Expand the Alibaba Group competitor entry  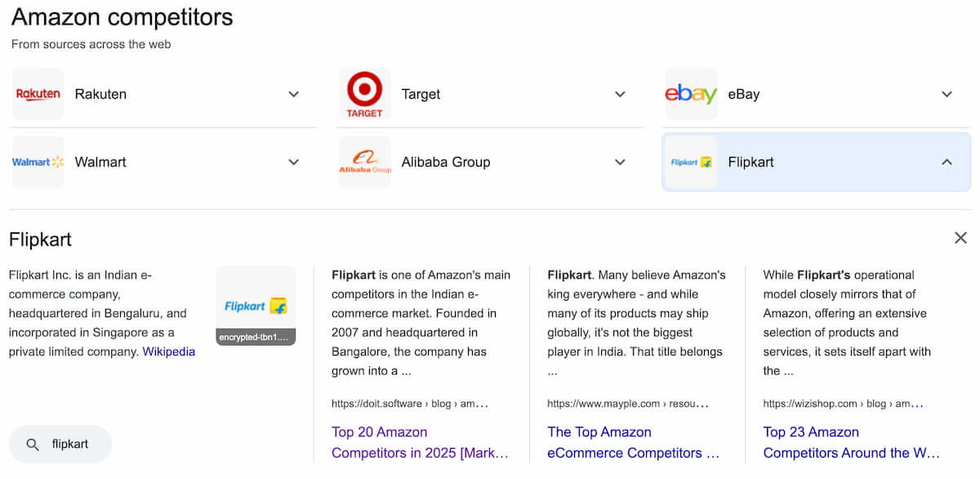click(620, 162)
